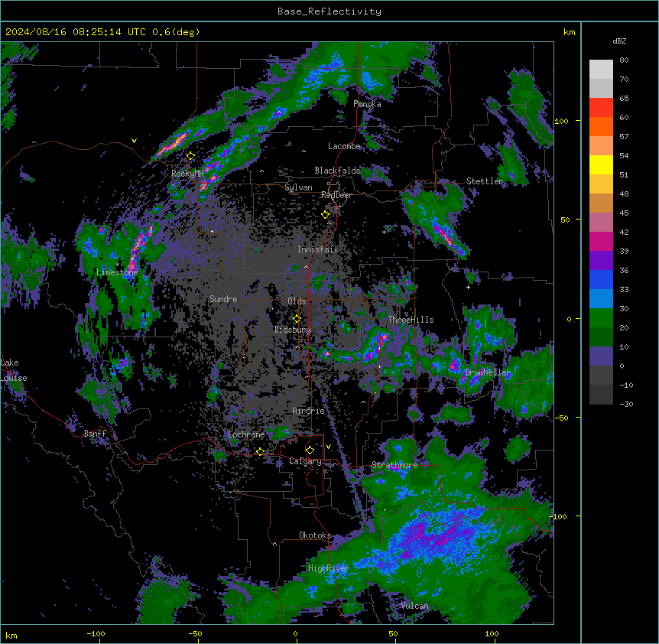This screenshot has height=644, width=659.
Task: Click the 50 tick on the bottom axis
Action: 393,633
